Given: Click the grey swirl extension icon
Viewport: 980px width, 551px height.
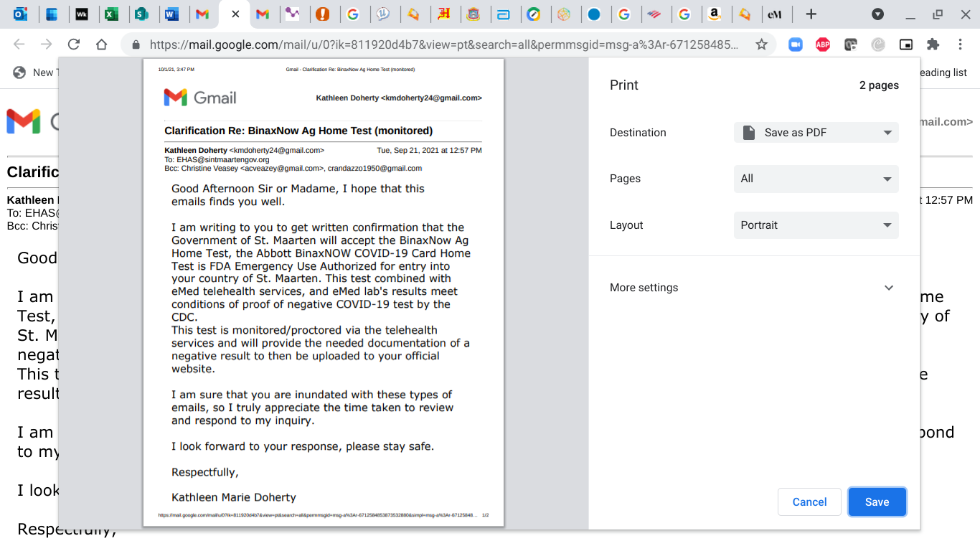Looking at the screenshot, I should 878,44.
